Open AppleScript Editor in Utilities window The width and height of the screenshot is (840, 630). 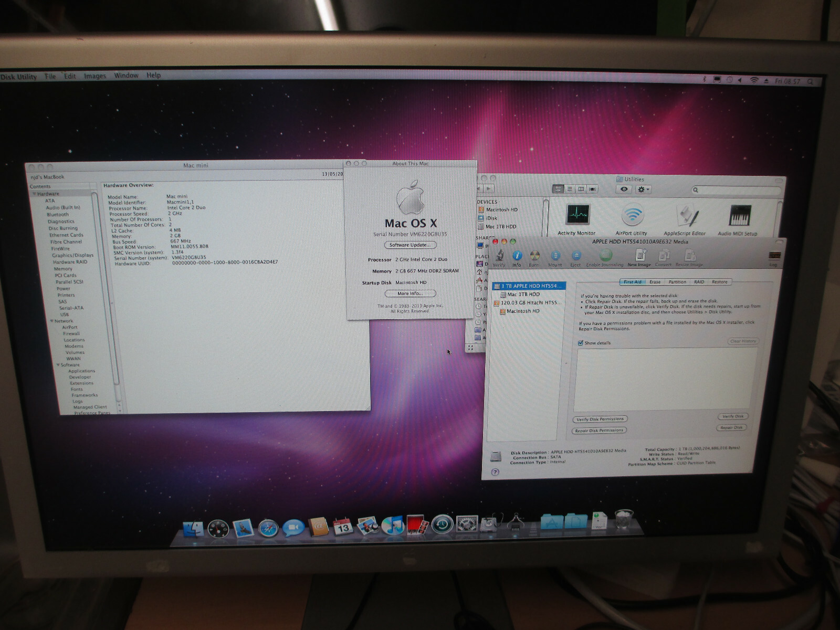click(687, 215)
